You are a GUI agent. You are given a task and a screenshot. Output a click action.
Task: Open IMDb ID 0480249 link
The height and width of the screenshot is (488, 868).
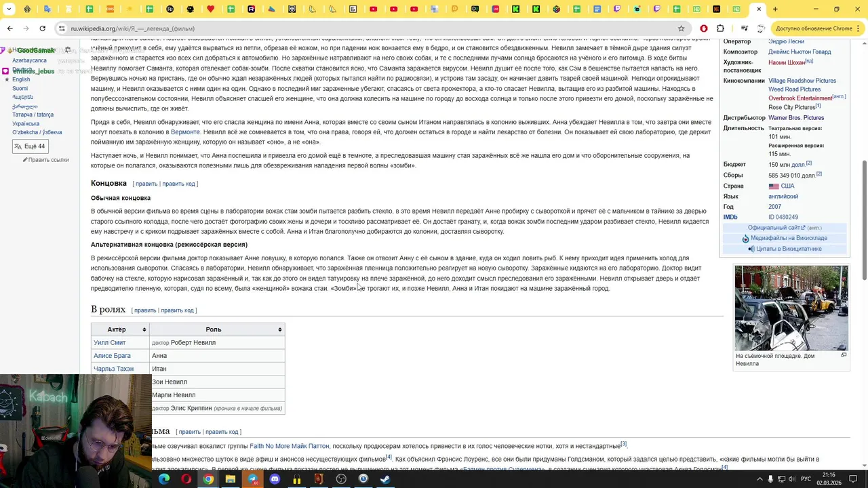(x=783, y=218)
